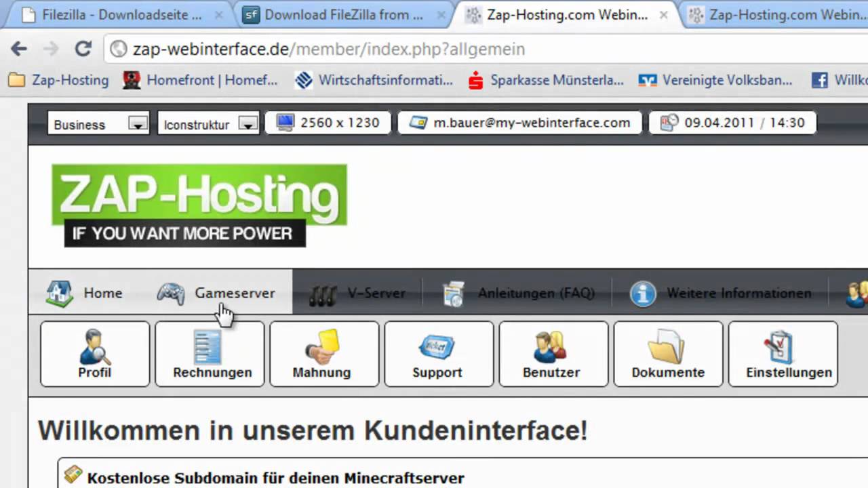
Task: Click the monitor resolution icon
Action: (x=285, y=123)
